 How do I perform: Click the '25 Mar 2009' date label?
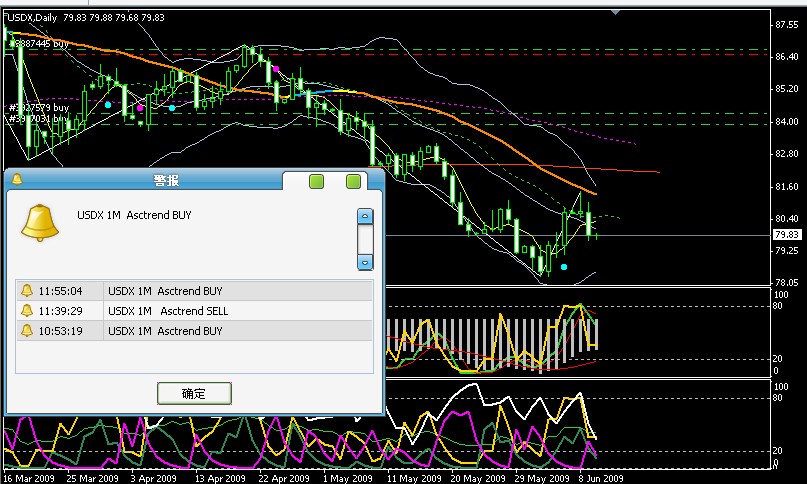(93, 478)
